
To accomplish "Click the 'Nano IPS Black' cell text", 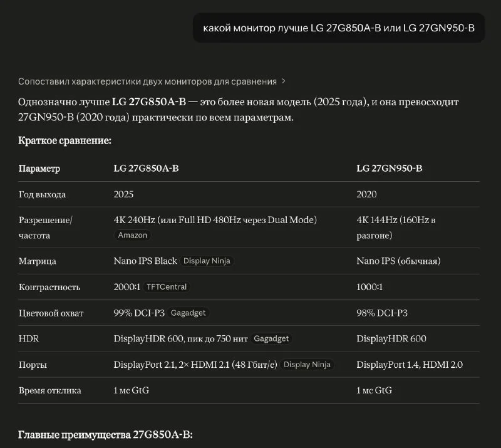I will point(145,261).
